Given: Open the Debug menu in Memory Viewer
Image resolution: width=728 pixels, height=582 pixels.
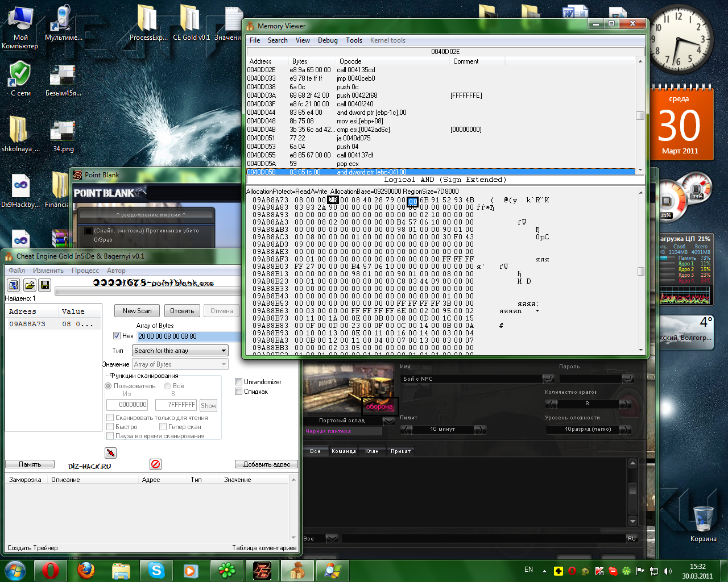Looking at the screenshot, I should point(328,40).
